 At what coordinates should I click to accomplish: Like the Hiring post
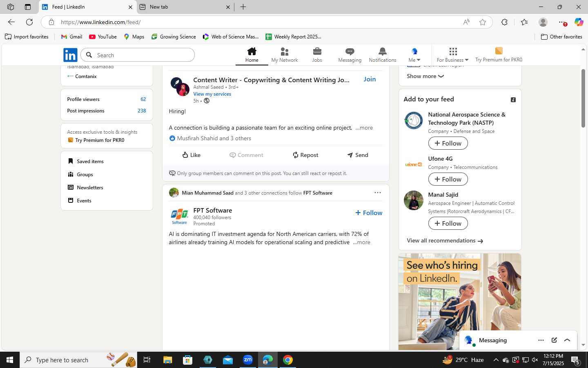point(191,155)
